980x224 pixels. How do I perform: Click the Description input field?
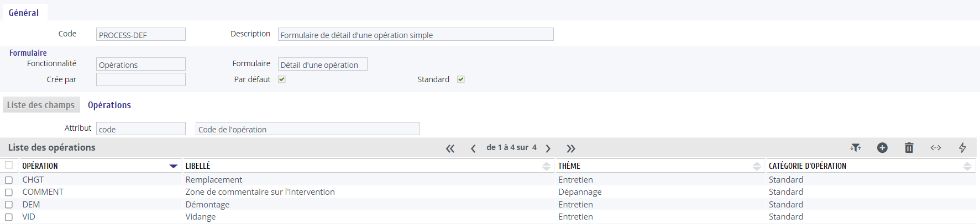(416, 35)
